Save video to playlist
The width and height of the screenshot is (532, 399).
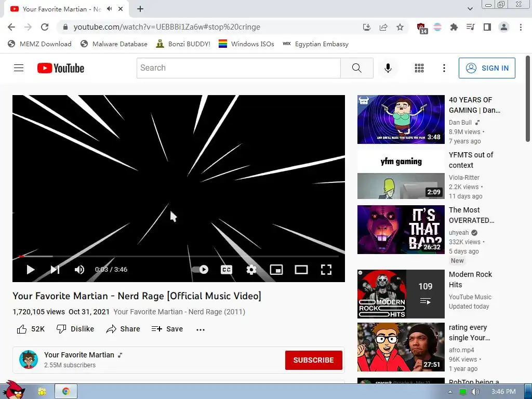(x=167, y=329)
